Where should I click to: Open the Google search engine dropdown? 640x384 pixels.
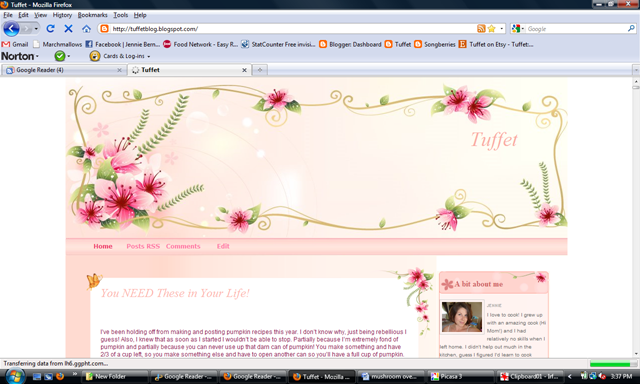[x=518, y=29]
